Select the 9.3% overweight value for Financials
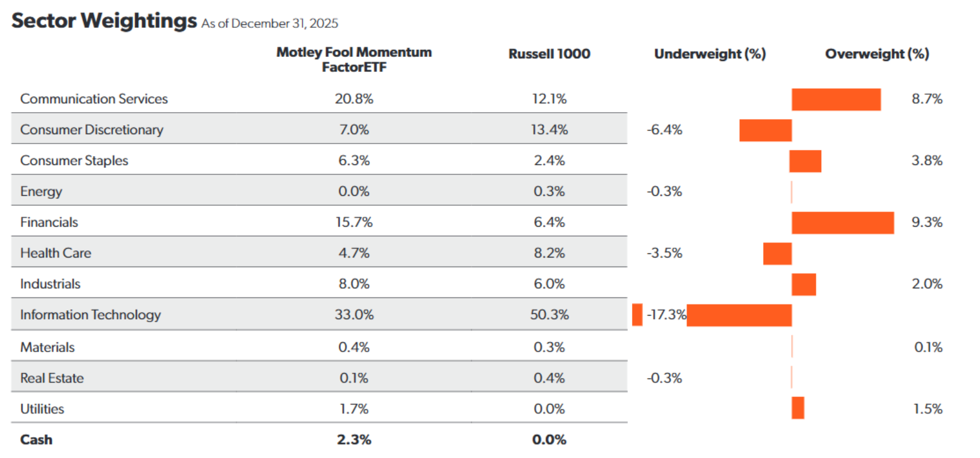 point(927,222)
